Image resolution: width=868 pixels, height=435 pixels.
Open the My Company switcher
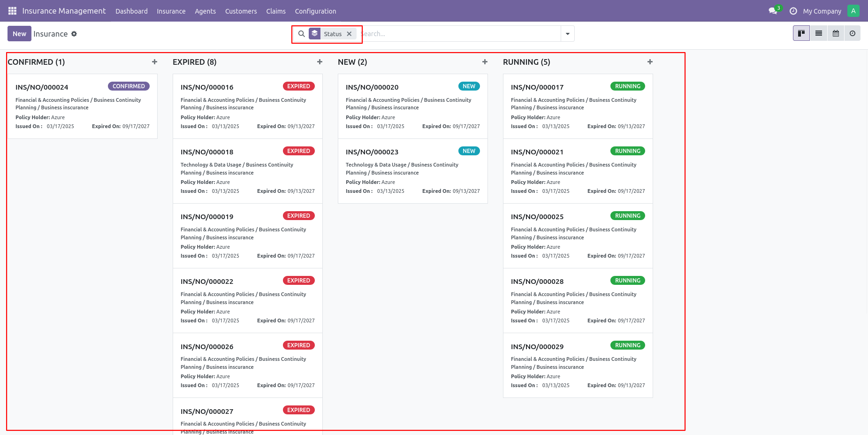point(822,11)
